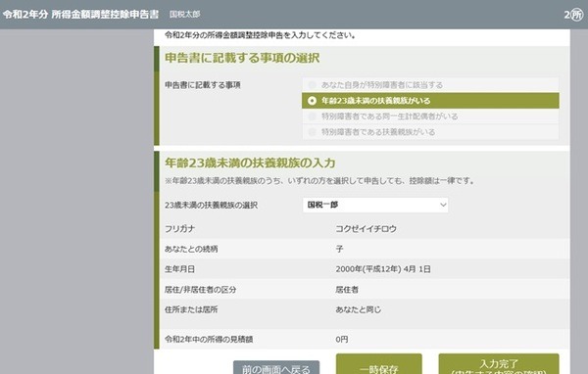Click the residency value 居住者
Viewport: 588px width, 374px height.
tap(347, 290)
